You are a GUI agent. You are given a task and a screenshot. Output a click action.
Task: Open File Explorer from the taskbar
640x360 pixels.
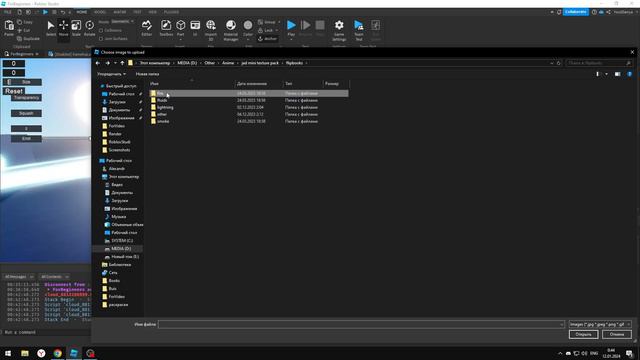(x=25, y=353)
